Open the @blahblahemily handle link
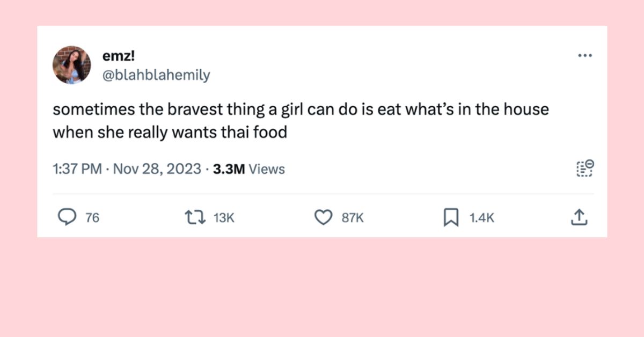Image resolution: width=644 pixels, height=337 pixels. coord(155,75)
